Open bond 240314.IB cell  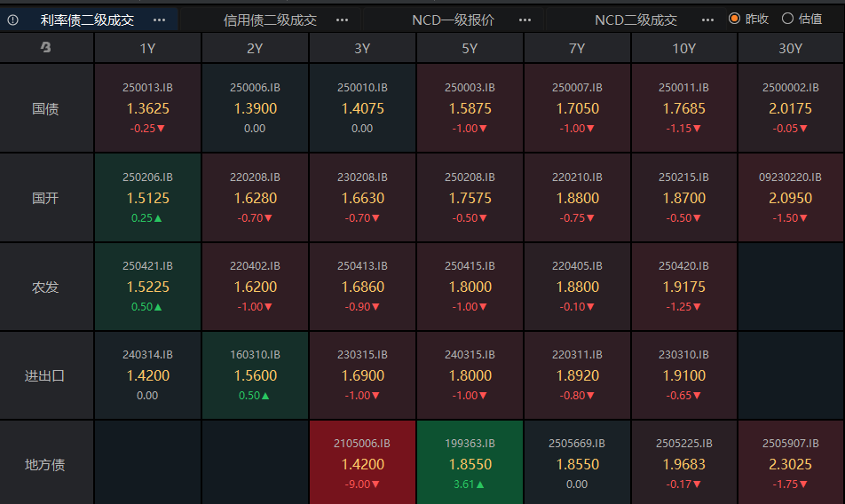click(x=147, y=375)
